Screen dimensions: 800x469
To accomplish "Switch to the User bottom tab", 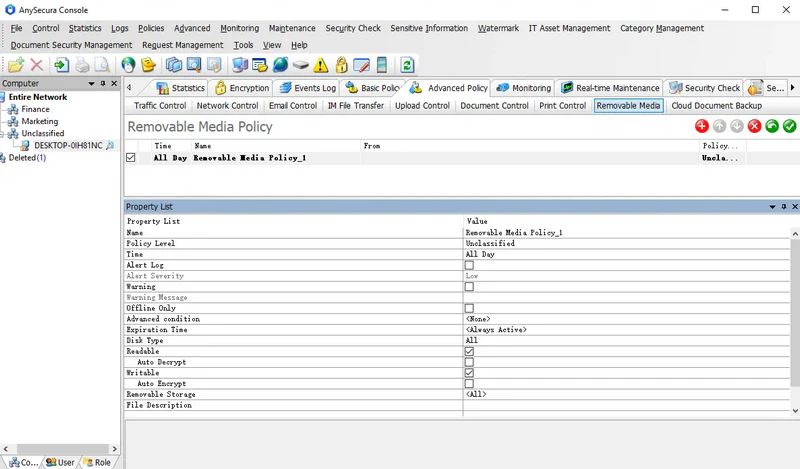I will click(x=61, y=462).
